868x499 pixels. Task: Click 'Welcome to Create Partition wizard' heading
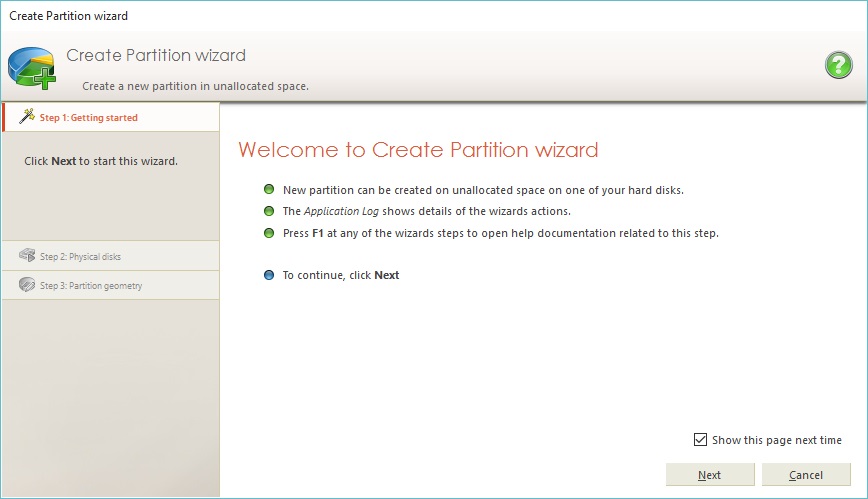(418, 150)
